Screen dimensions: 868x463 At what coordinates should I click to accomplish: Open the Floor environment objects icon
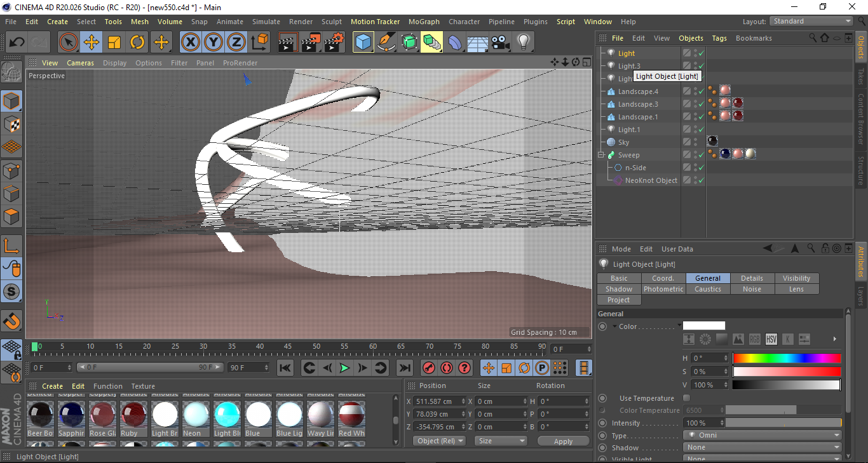[x=478, y=43]
